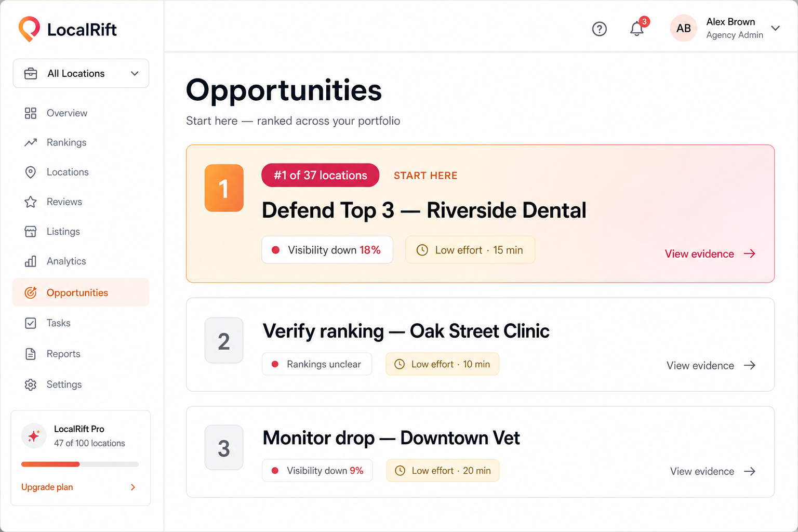The width and height of the screenshot is (798, 532).
Task: Click the Tasks checkbox icon
Action: [31, 323]
